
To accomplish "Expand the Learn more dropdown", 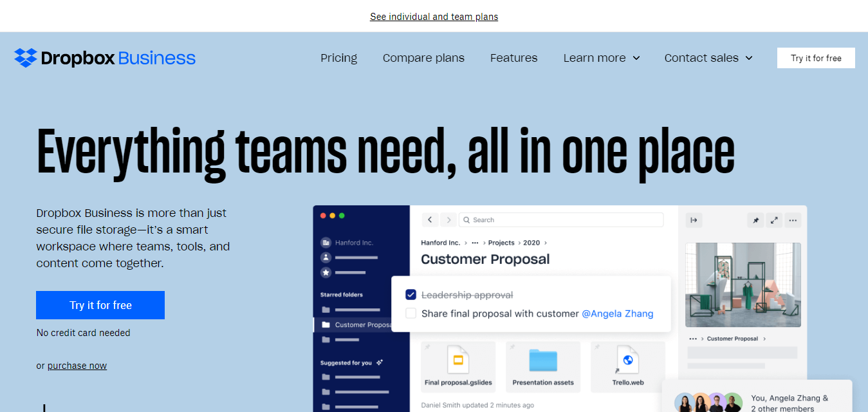I will (601, 58).
